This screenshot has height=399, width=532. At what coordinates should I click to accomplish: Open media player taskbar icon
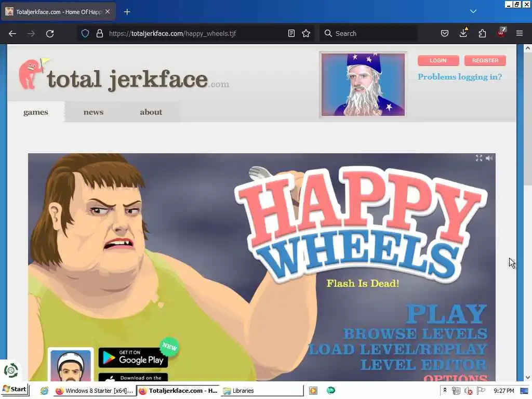313,391
